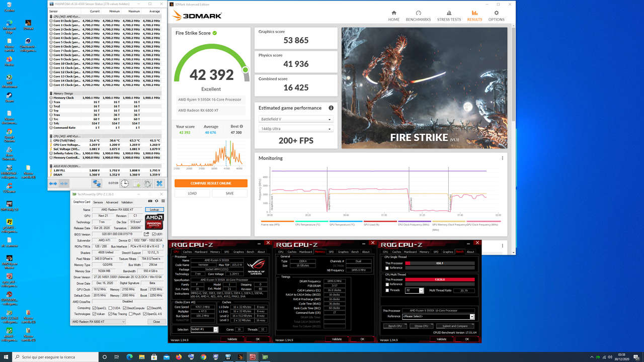
Task: Open HWiNFO sensor settings gear
Action: pyautogui.click(x=148, y=184)
